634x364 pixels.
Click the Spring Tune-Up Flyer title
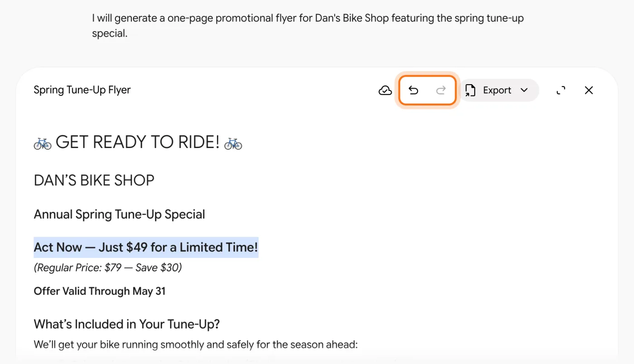tap(82, 90)
